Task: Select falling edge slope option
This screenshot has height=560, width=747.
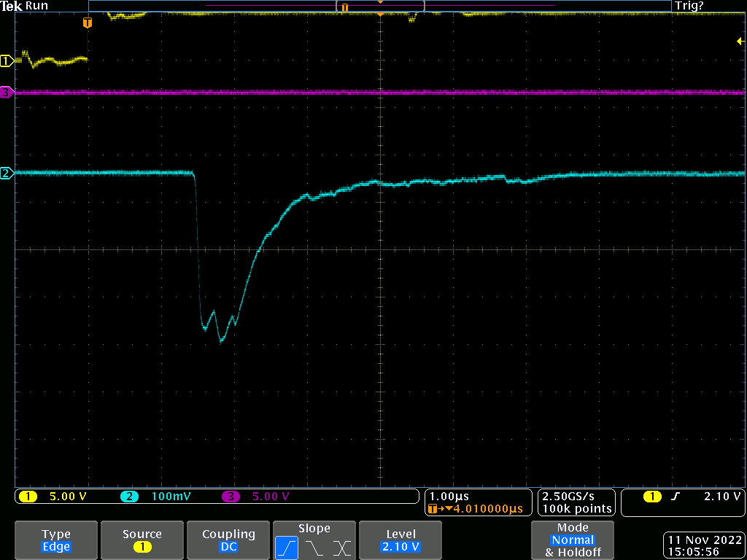Action: 314,548
